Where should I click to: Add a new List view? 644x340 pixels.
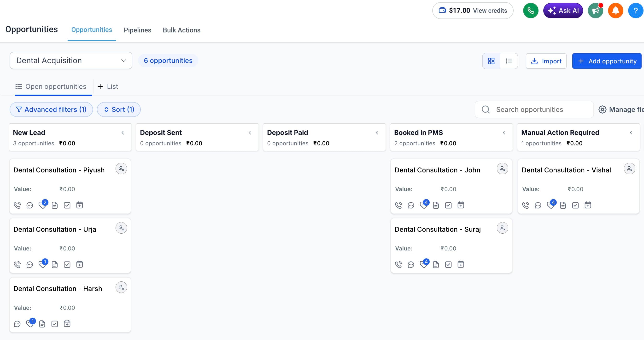[x=108, y=87]
